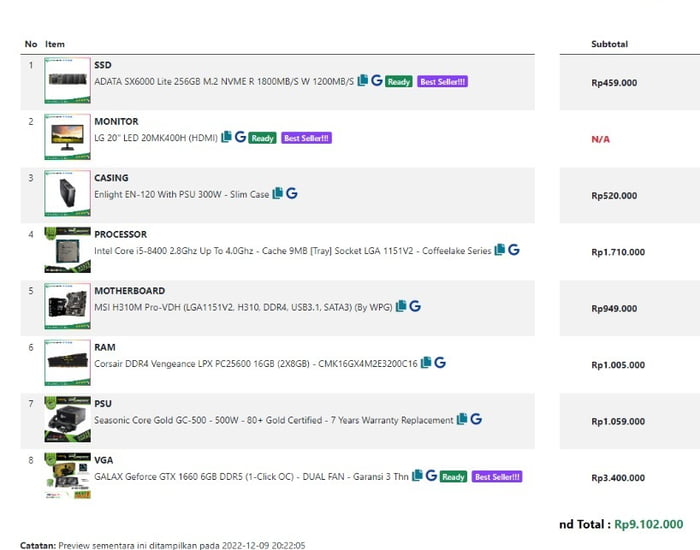Click the Ready badge on Monitor row

click(262, 138)
